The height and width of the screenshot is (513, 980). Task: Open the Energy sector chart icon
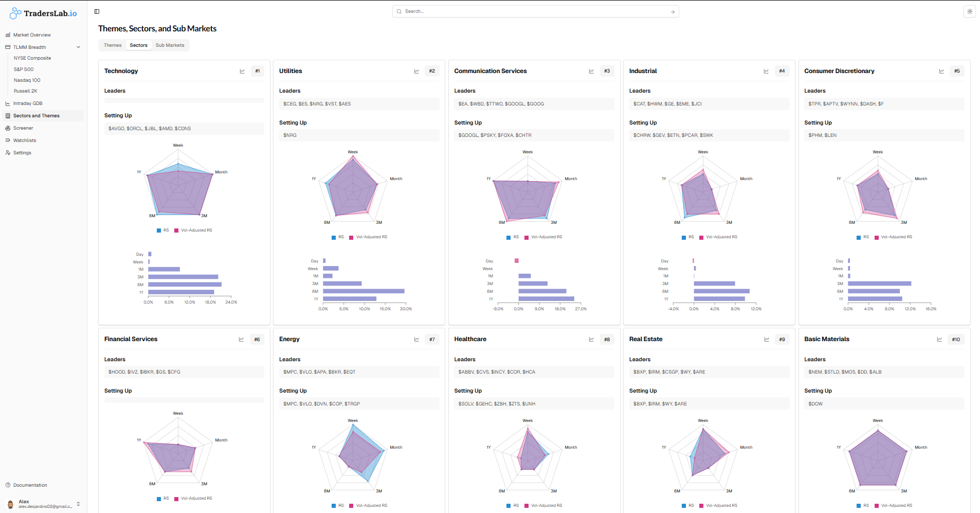pos(416,339)
